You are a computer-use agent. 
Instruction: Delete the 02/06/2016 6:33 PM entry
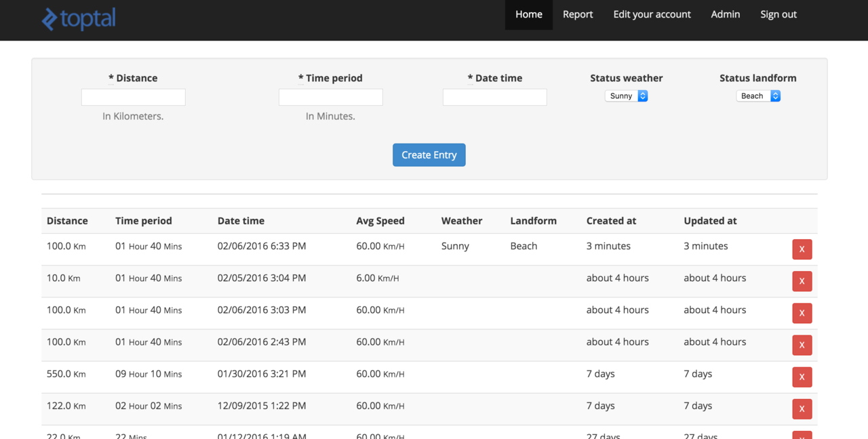point(802,249)
